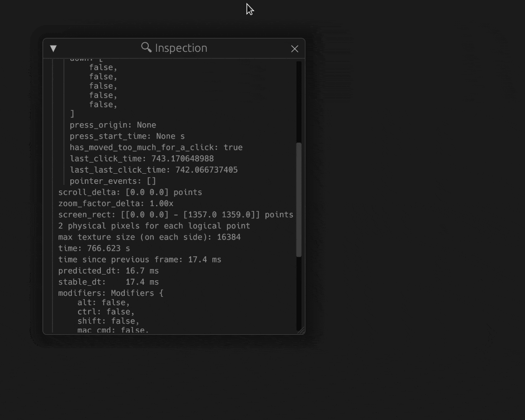Viewport: 525px width, 420px height.
Task: Click the 'shift: false,' line
Action: (x=108, y=321)
